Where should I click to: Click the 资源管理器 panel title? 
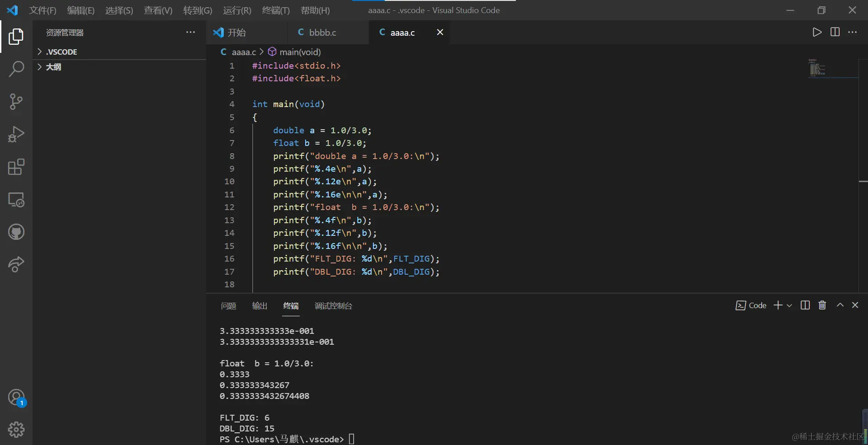[65, 33]
